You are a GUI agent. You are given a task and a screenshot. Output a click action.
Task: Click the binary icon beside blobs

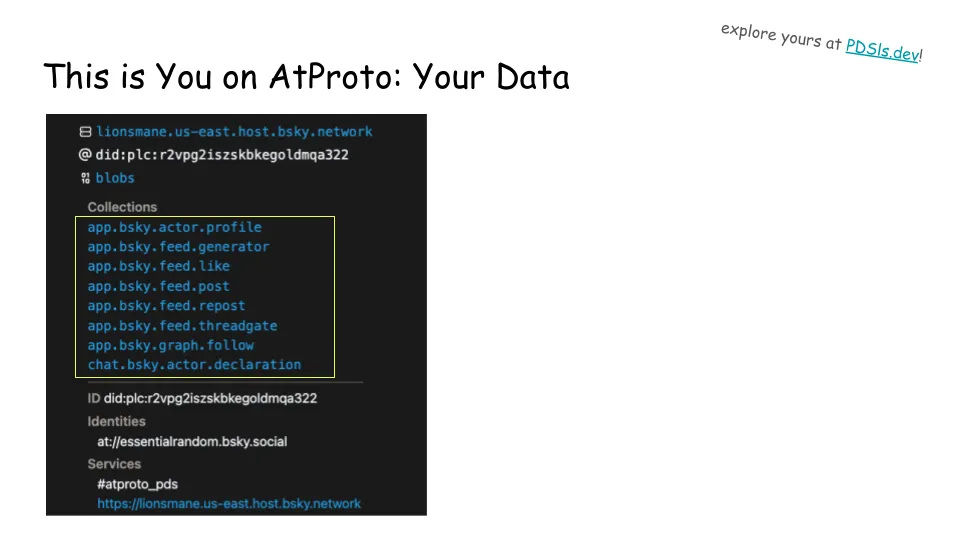[86, 178]
